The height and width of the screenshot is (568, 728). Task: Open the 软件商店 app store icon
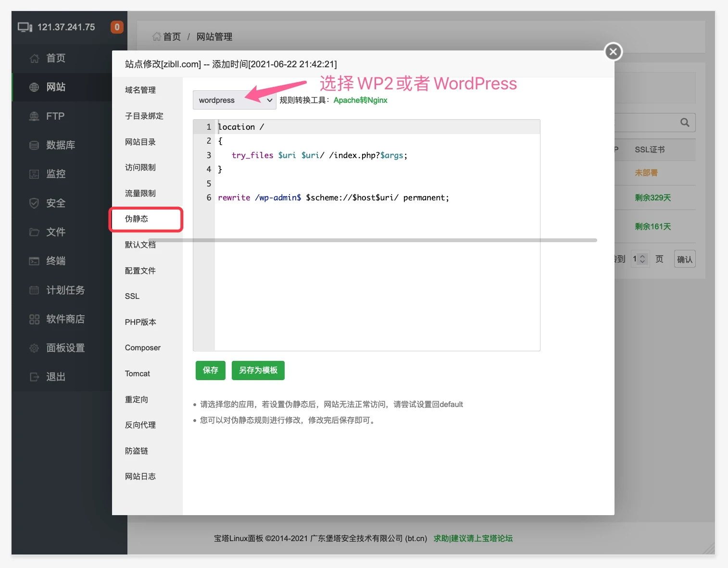click(x=34, y=319)
